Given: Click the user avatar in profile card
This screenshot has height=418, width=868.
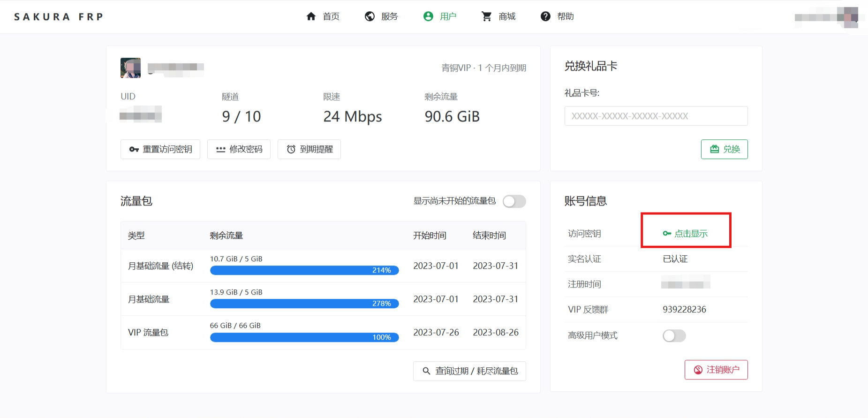Looking at the screenshot, I should click(130, 68).
